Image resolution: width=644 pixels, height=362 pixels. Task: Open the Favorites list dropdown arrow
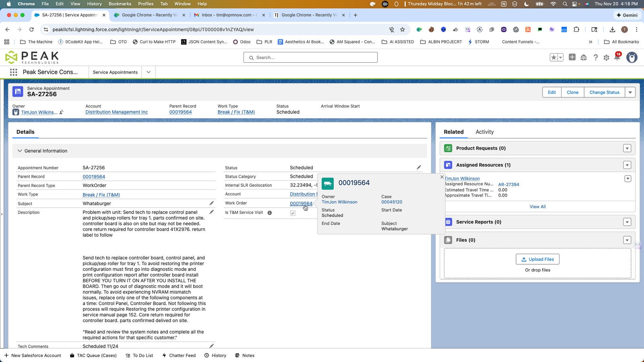560,58
